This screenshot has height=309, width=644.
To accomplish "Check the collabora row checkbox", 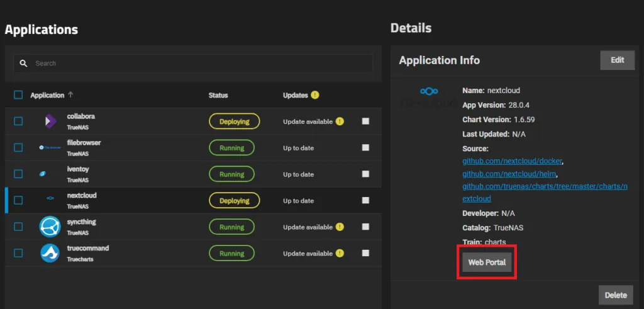I will 18,121.
